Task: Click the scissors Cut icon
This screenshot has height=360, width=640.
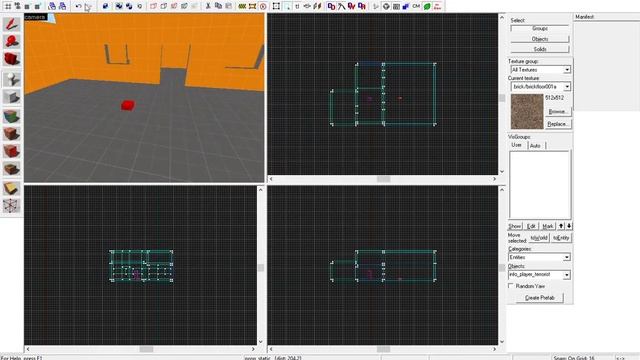Action: (x=208, y=6)
